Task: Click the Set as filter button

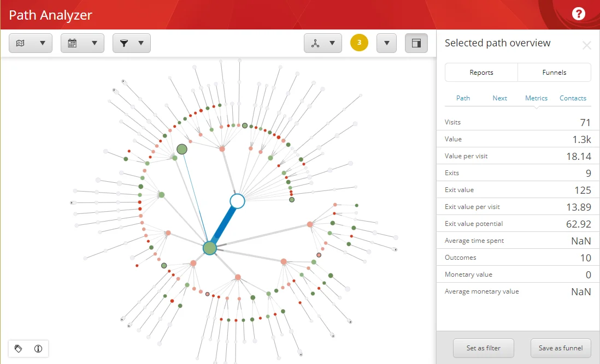Action: [x=483, y=348]
